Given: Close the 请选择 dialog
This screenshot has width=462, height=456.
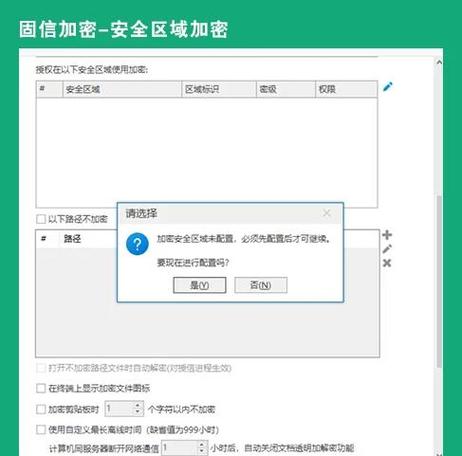Looking at the screenshot, I should (x=327, y=213).
